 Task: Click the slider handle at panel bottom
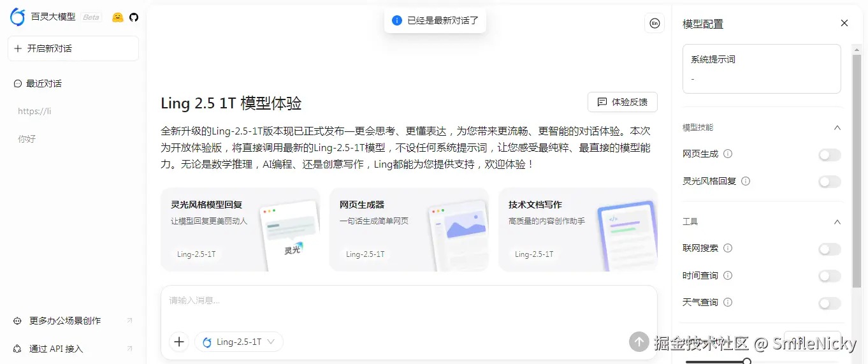(747, 361)
